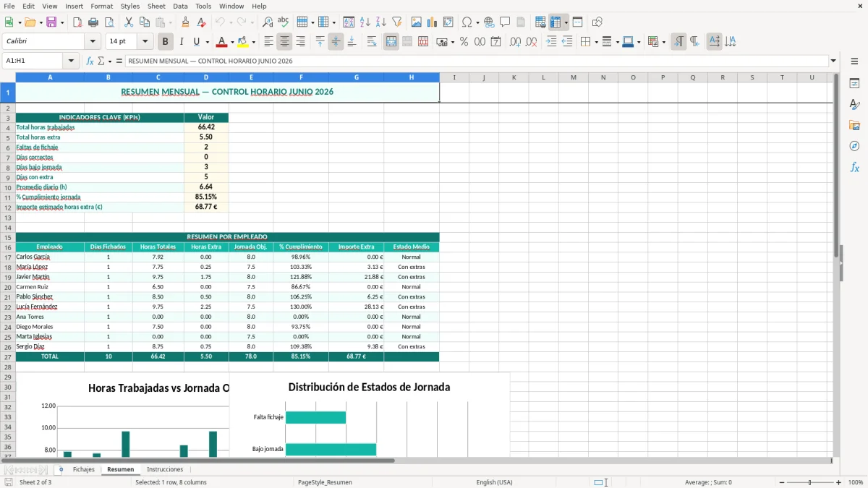Click the zoom slider in status bar
This screenshot has height=488, width=868.
coord(809,482)
